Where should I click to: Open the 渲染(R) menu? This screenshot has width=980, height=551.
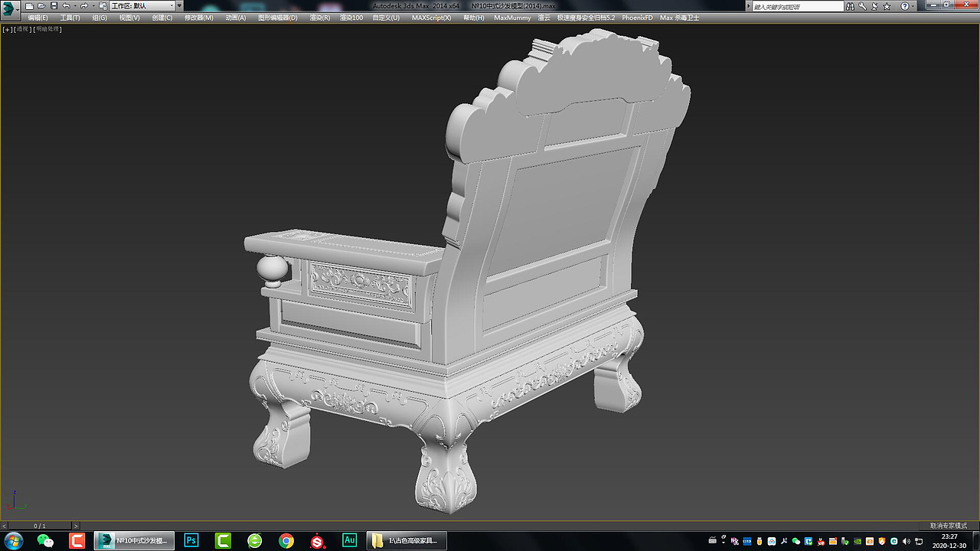(320, 18)
